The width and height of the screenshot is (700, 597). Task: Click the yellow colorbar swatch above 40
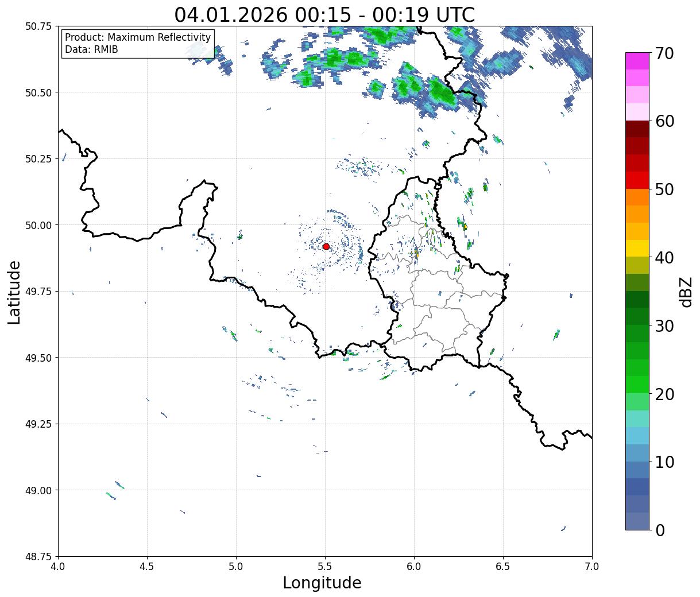pos(637,249)
